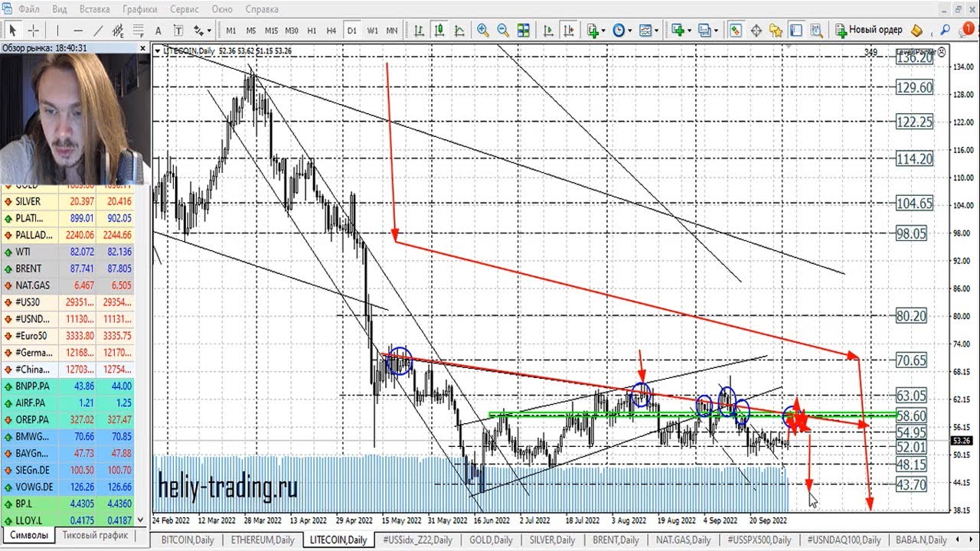980x551 pixels.
Task: Switch to the BITCOIN,Daily chart tab
Action: 188,540
